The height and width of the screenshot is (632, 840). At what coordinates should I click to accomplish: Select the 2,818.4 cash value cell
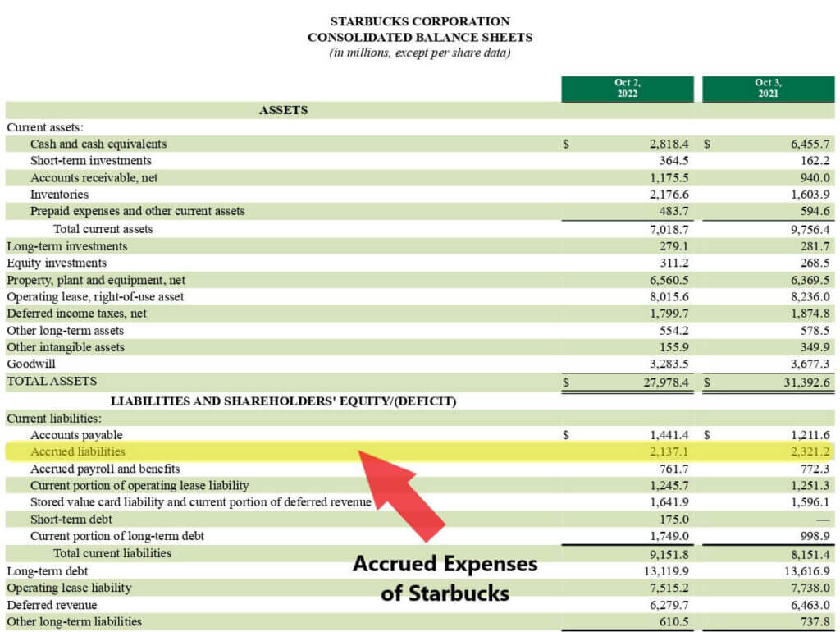click(671, 144)
